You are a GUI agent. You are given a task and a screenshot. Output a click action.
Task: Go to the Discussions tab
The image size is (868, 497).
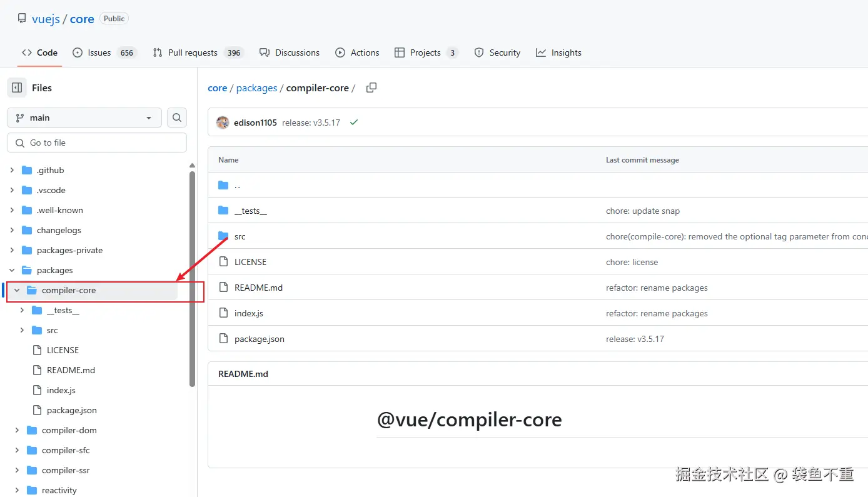(x=290, y=53)
